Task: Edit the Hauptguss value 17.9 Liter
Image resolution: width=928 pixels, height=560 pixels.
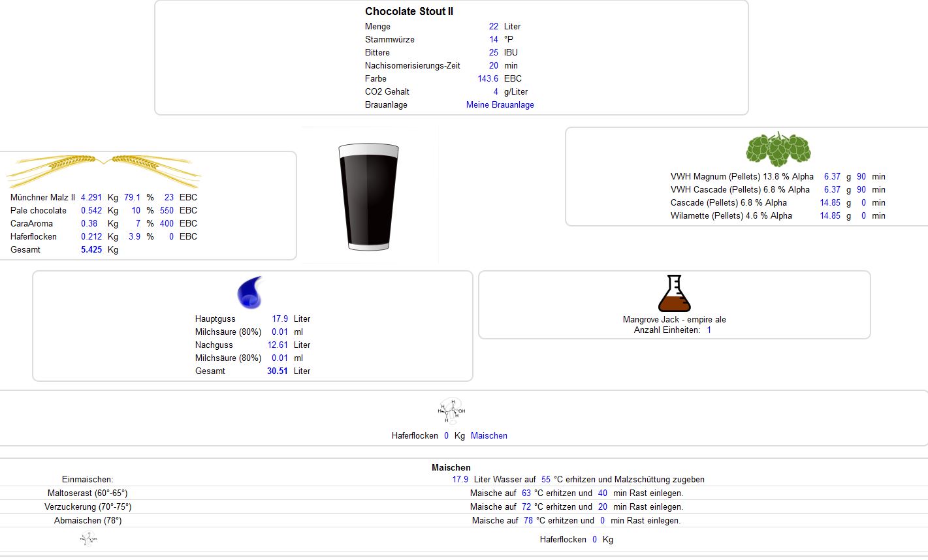Action: tap(280, 319)
